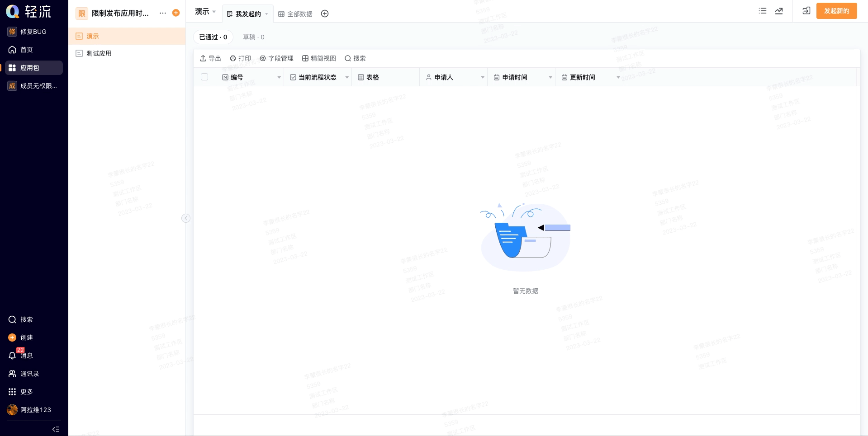Open 字段管理 field management
868x436 pixels.
276,58
